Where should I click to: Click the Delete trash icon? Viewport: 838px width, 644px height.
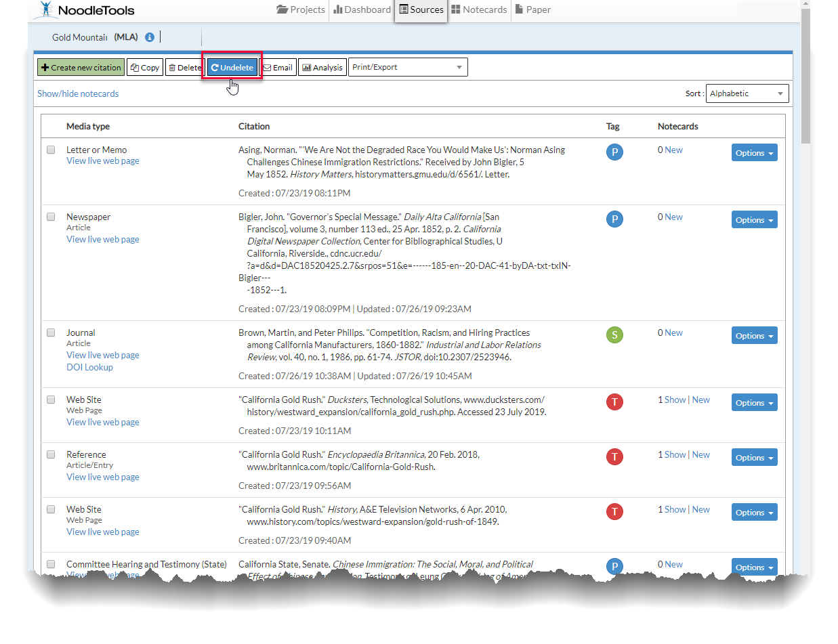point(173,67)
